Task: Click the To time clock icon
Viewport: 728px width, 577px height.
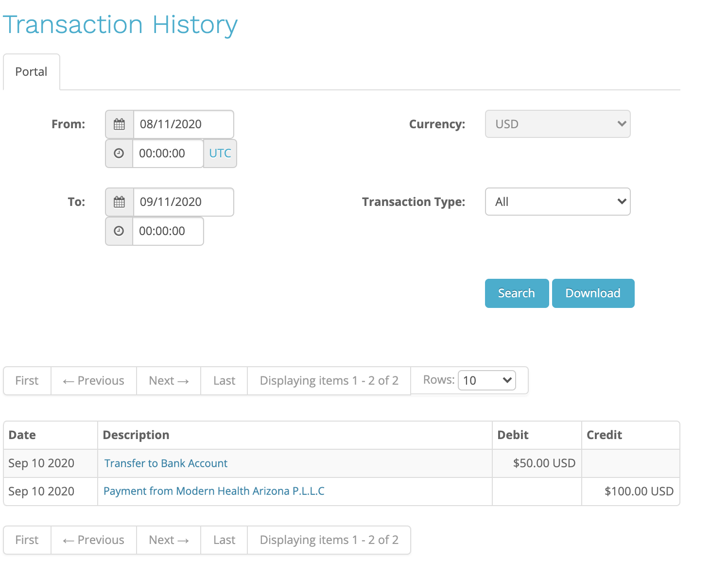Action: click(119, 231)
